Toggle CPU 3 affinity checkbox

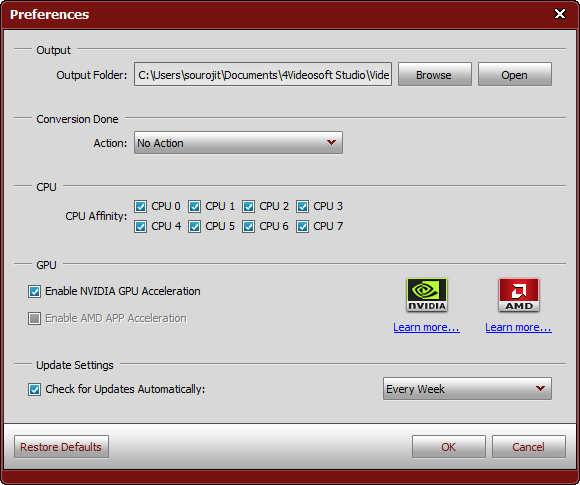point(302,206)
